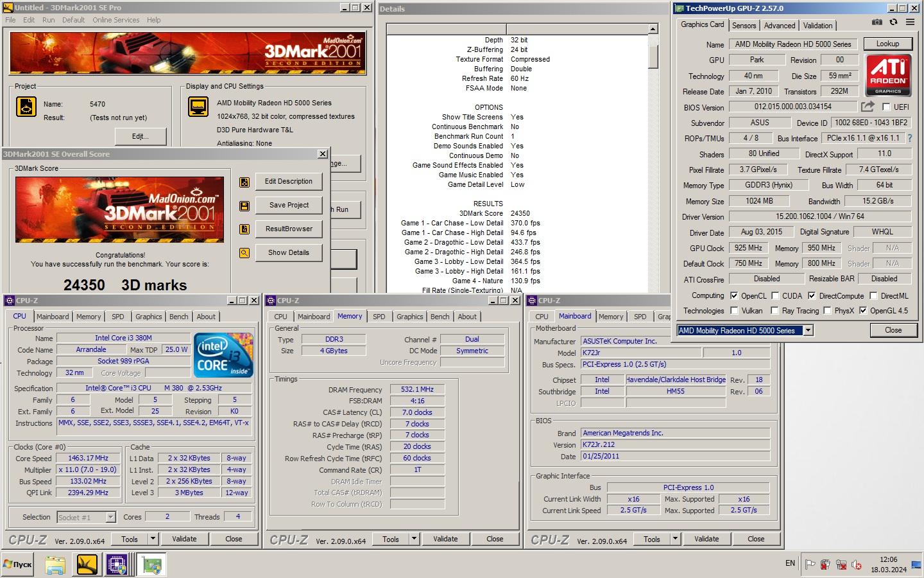The height and width of the screenshot is (578, 924).
Task: Click Validate in Mainboard-tab CPU-Z window
Action: click(706, 539)
